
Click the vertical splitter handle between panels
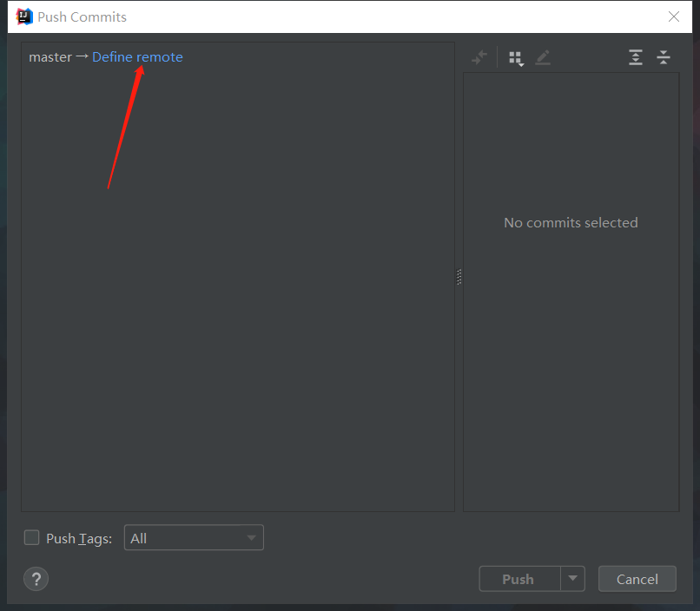click(x=459, y=277)
